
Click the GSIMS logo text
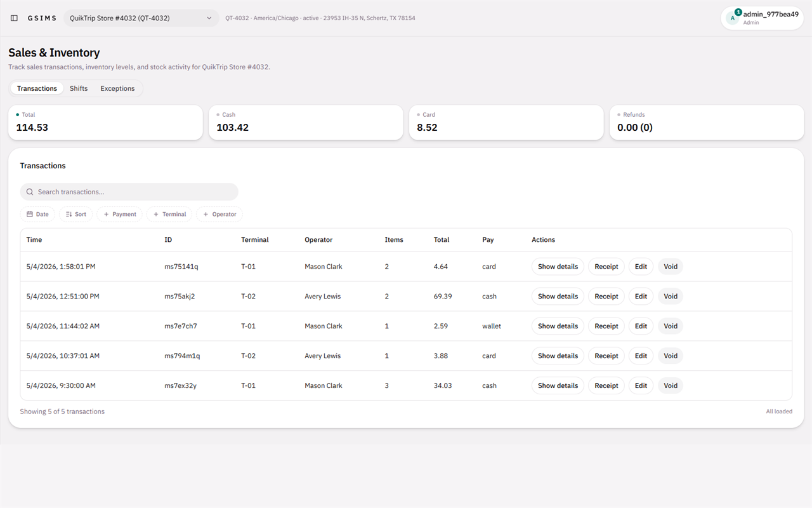(x=42, y=18)
